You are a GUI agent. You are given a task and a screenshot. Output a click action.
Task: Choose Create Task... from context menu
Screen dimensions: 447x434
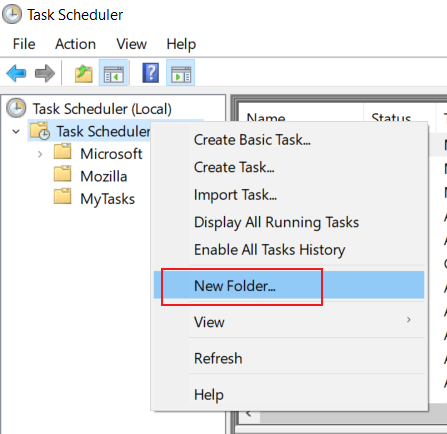289,167
